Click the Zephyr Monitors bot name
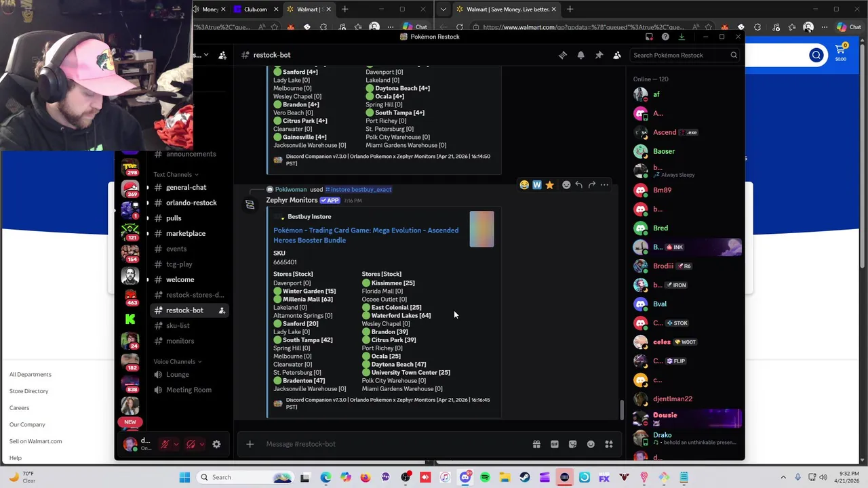The image size is (868, 488). pyautogui.click(x=292, y=200)
